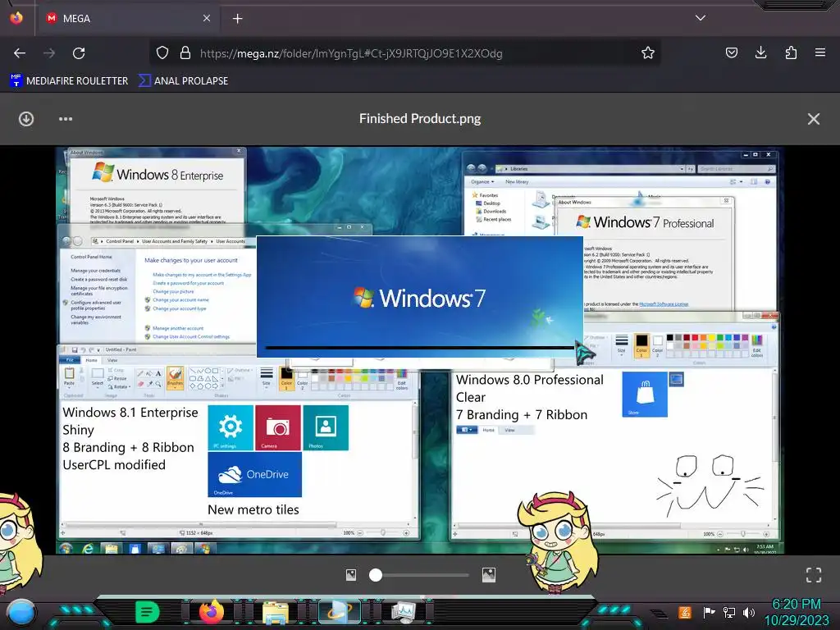Click the blue Store tile in the image
Screen dimensions: 840x630
(645, 395)
